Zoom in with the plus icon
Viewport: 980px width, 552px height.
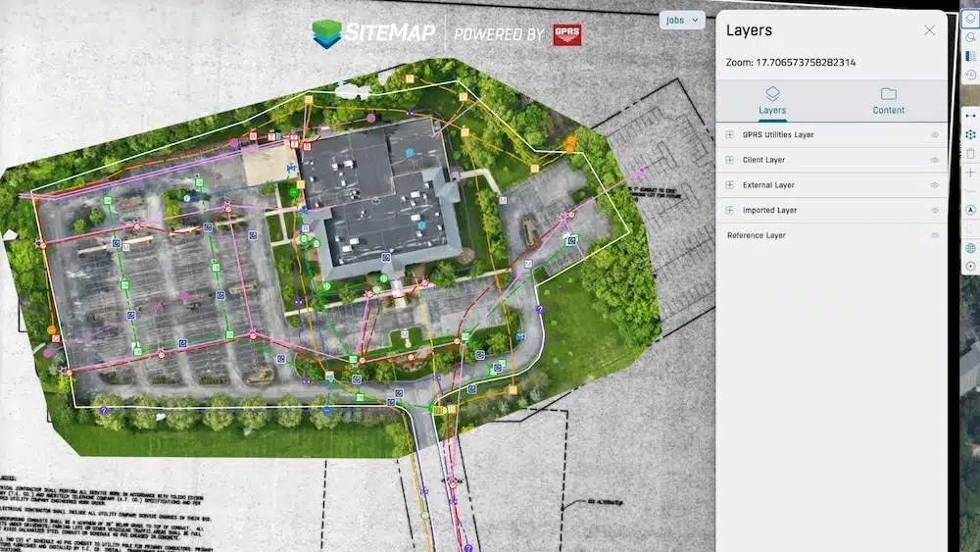pos(970,172)
